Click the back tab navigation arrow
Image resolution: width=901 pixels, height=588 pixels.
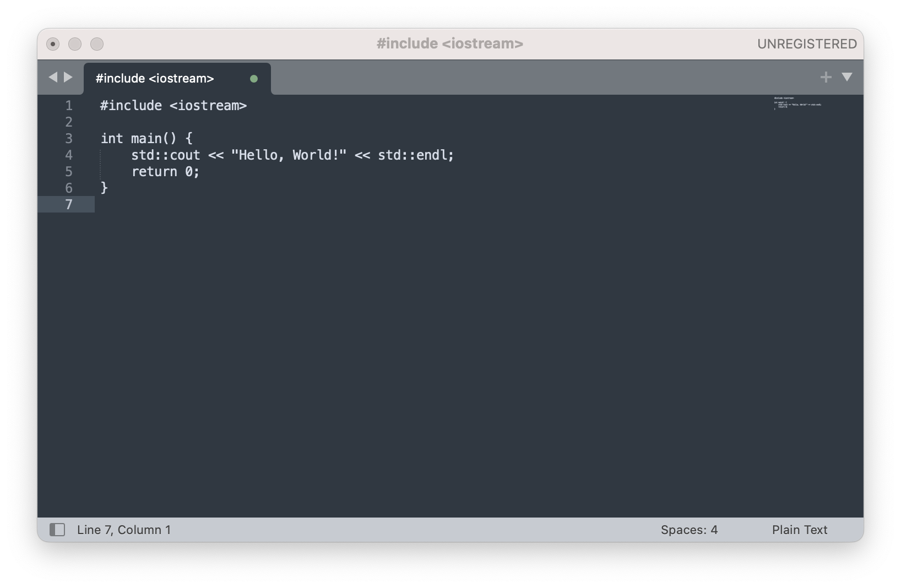click(x=52, y=77)
